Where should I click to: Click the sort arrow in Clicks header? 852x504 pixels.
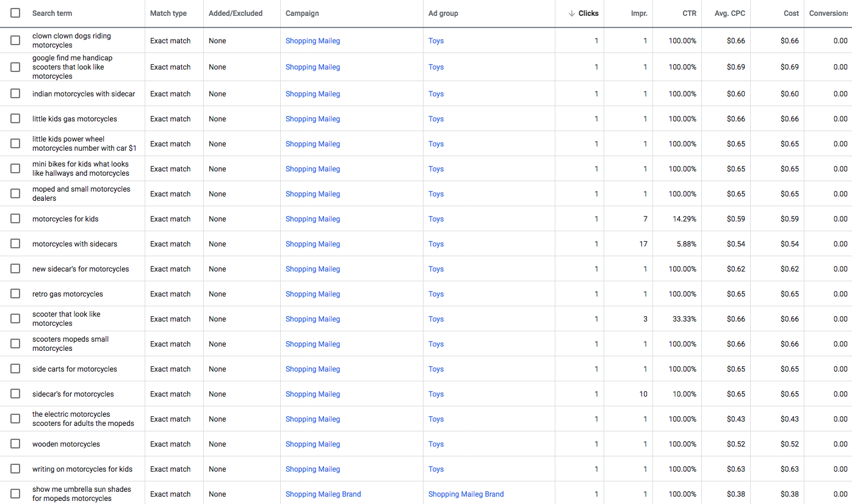pyautogui.click(x=572, y=13)
